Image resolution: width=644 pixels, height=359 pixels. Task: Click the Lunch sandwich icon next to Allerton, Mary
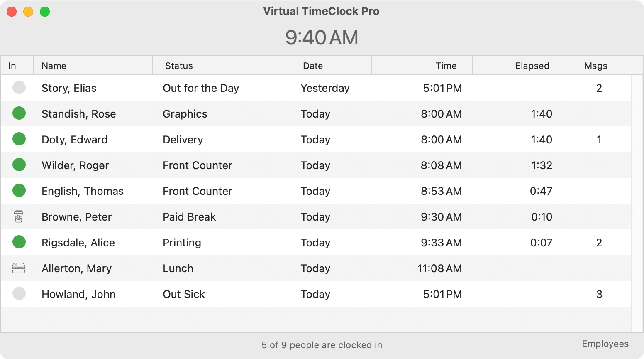(x=19, y=268)
